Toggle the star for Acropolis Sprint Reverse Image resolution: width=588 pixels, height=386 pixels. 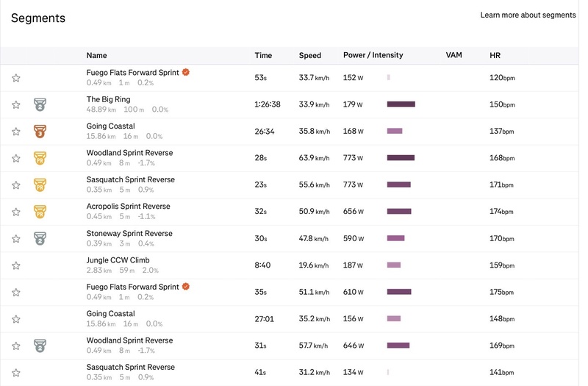pos(16,212)
